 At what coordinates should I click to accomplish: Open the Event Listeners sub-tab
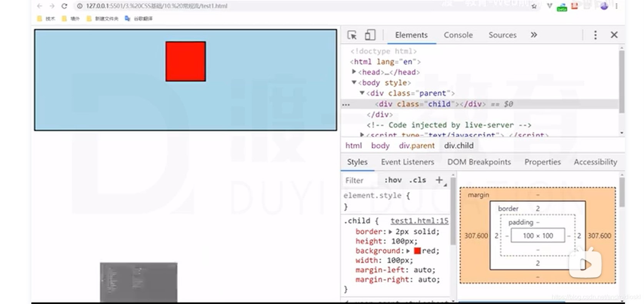coord(407,162)
